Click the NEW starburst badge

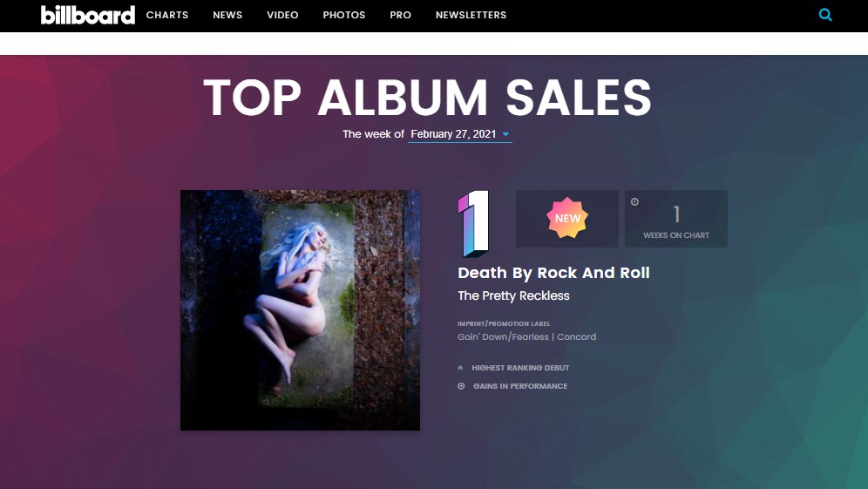(x=567, y=218)
